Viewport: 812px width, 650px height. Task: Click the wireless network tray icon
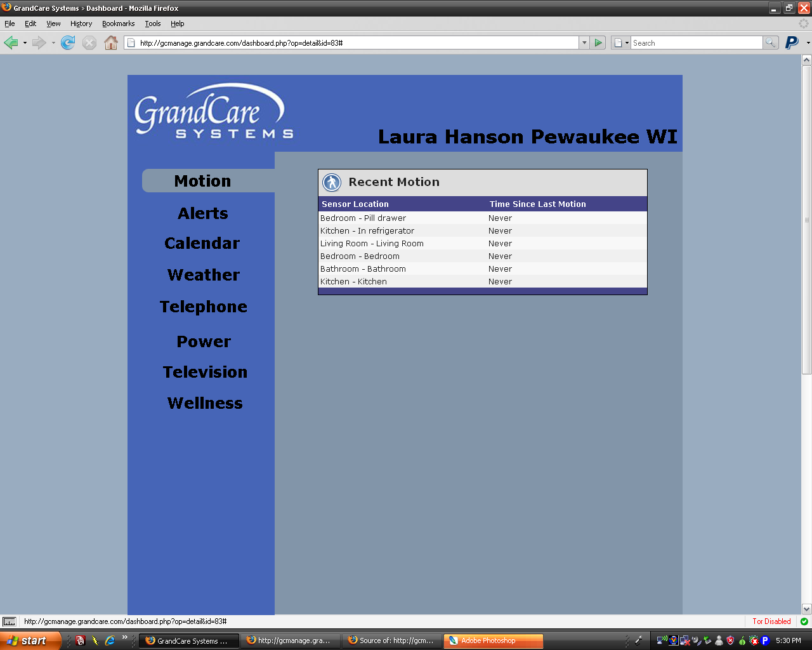(662, 640)
